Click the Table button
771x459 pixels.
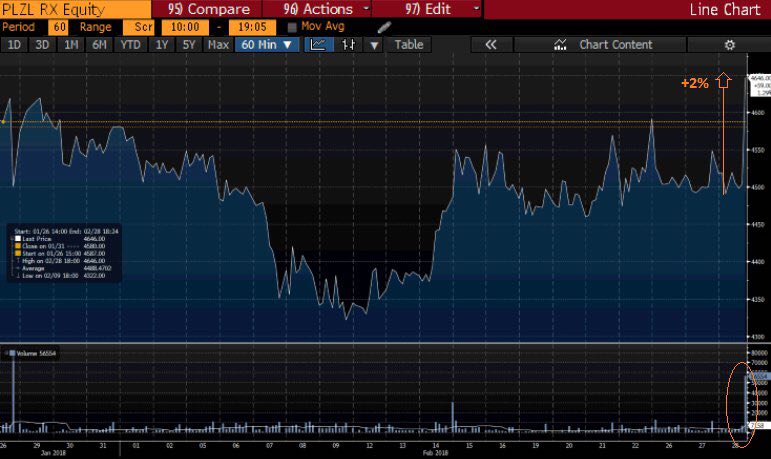pyautogui.click(x=409, y=45)
